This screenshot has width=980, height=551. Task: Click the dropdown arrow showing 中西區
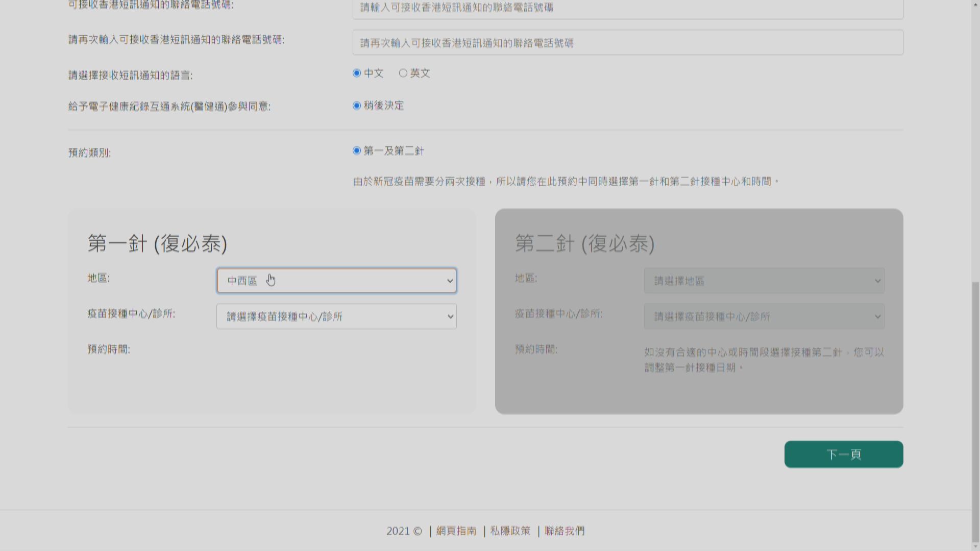tap(450, 281)
